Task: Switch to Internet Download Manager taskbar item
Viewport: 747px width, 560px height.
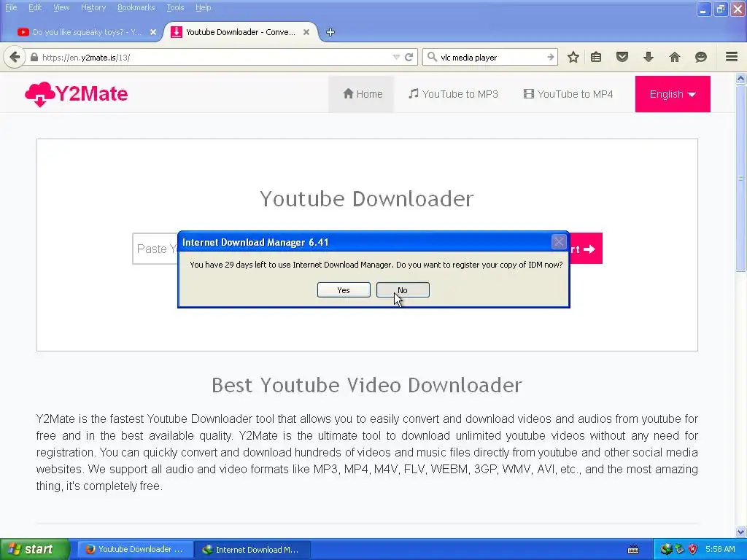Action: (252, 550)
